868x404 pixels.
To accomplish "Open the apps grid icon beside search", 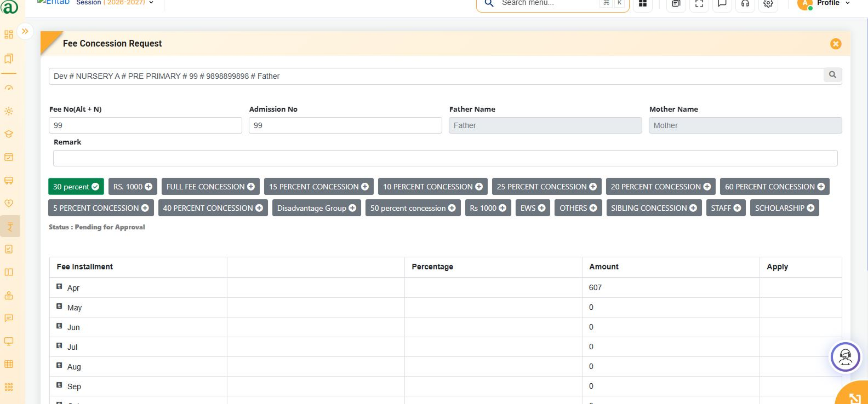I will point(643,4).
